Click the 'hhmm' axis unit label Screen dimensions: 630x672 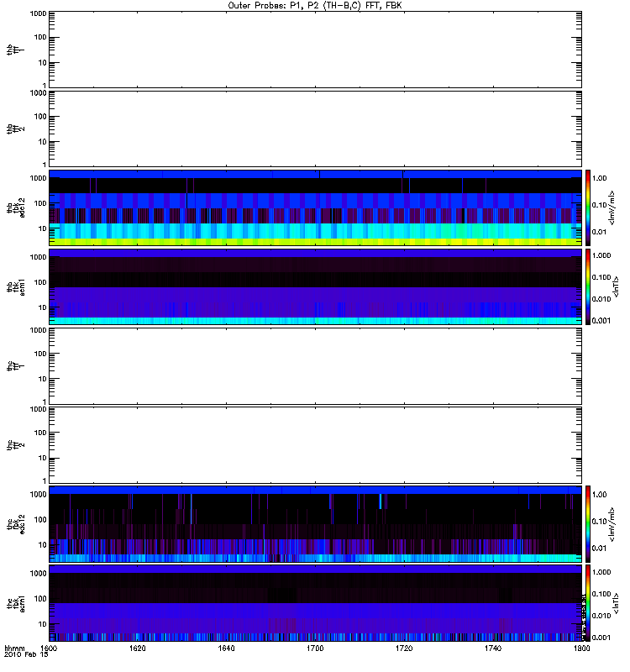tap(14, 648)
